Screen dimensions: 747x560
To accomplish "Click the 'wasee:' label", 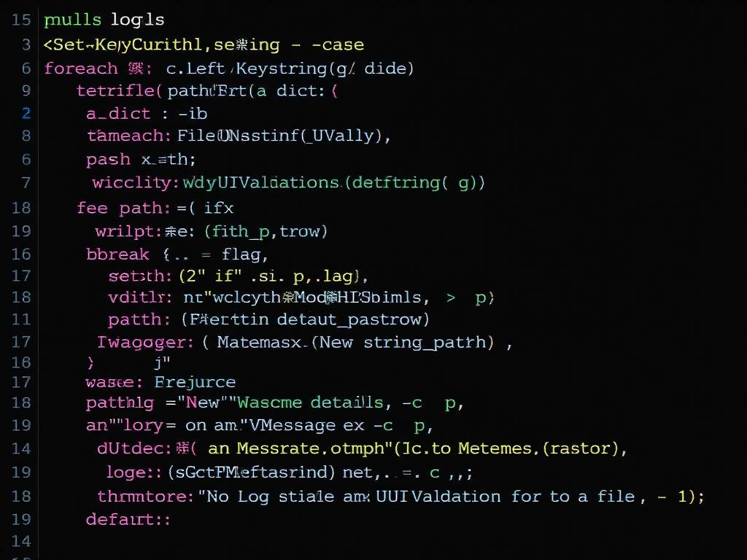I will (x=114, y=382).
